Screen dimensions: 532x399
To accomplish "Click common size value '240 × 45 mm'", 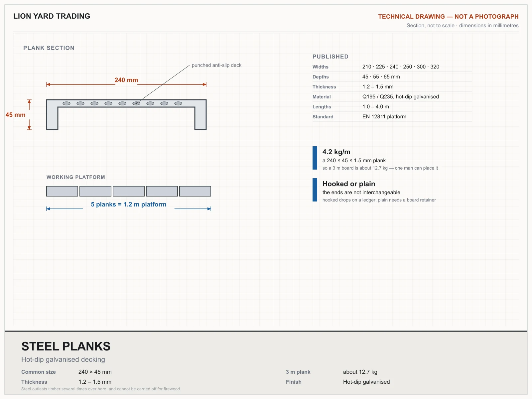I will [x=95, y=372].
